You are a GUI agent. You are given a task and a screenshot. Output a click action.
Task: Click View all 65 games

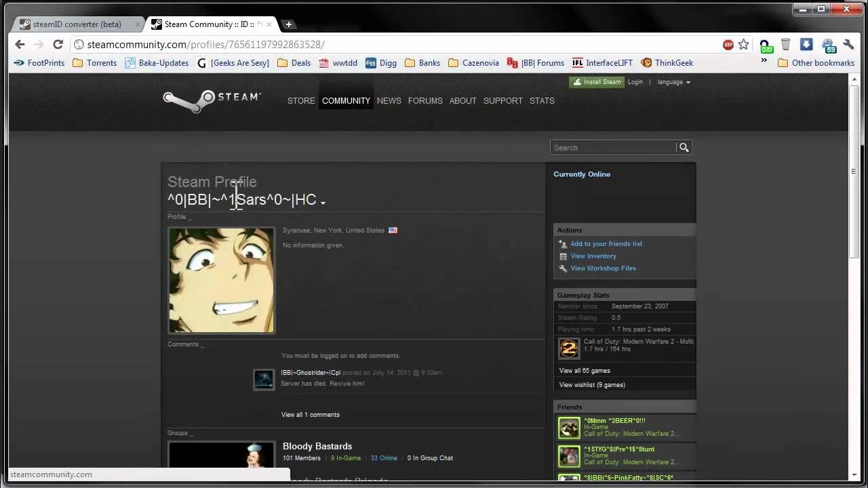[x=585, y=371]
